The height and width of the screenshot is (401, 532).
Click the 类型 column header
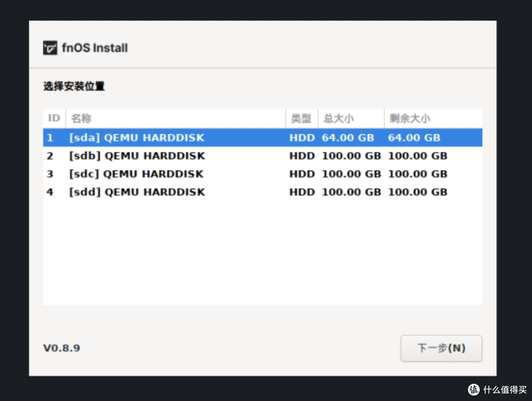[302, 118]
